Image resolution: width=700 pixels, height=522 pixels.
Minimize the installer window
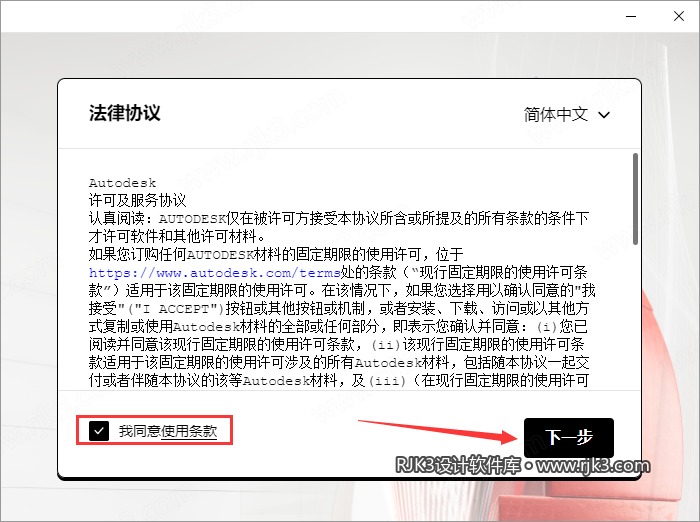(631, 17)
